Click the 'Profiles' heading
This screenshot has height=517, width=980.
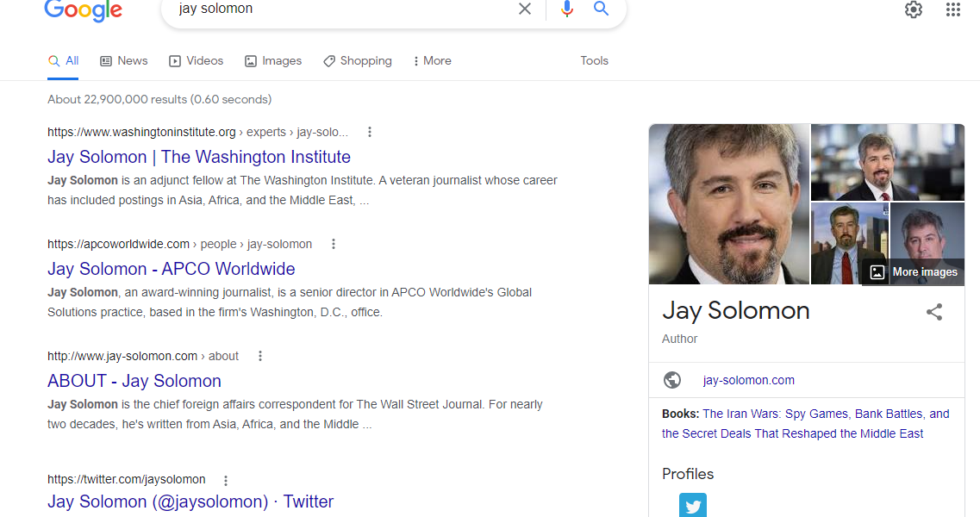pos(688,474)
